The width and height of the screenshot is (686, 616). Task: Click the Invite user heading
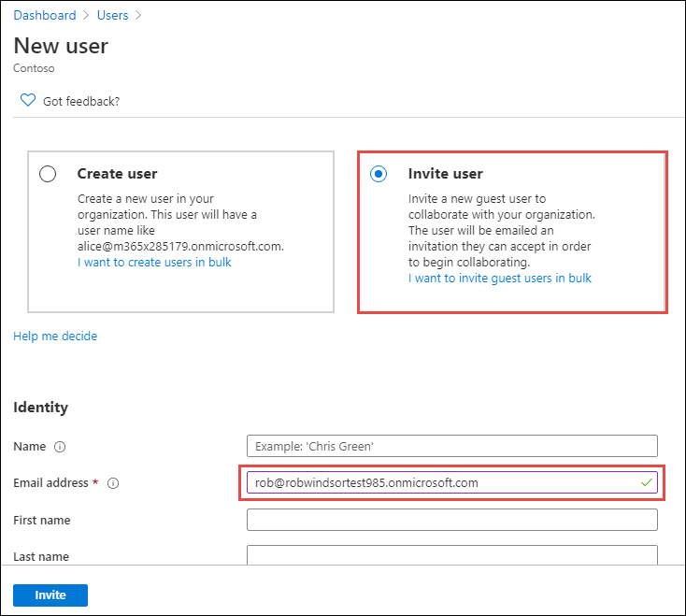(x=446, y=174)
